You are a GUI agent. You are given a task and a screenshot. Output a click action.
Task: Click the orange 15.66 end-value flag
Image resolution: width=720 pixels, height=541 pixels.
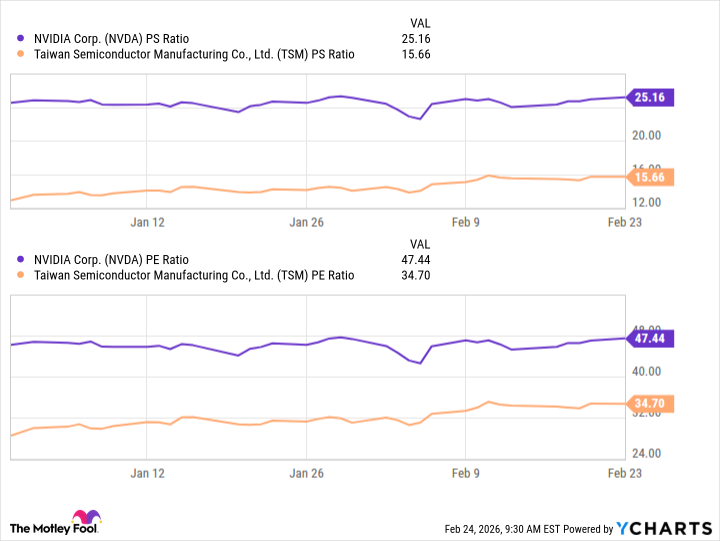(x=649, y=177)
